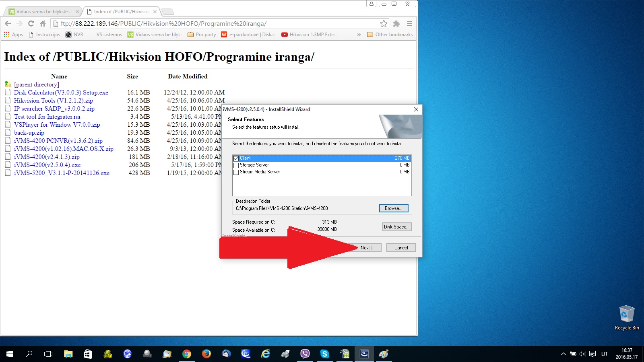Open Hikvision 1.3MP YouTube bookmark
644x362 pixels.
coord(308,35)
